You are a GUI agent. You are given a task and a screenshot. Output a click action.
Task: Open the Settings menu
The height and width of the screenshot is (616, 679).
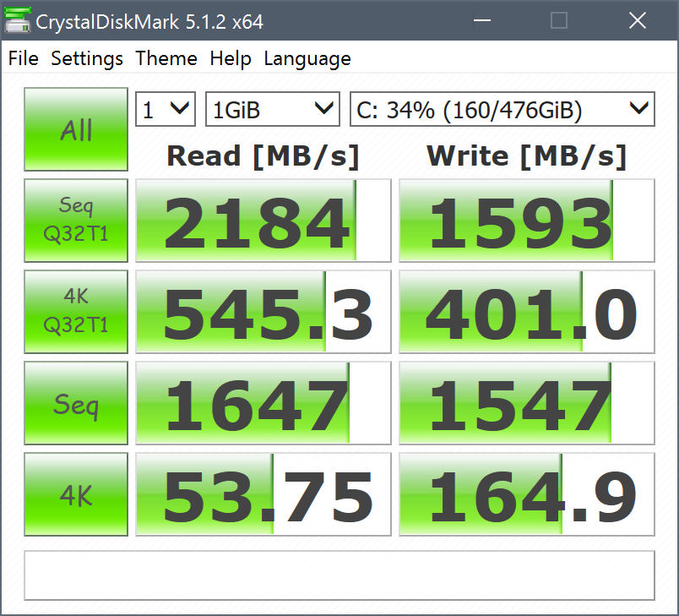tap(87, 58)
